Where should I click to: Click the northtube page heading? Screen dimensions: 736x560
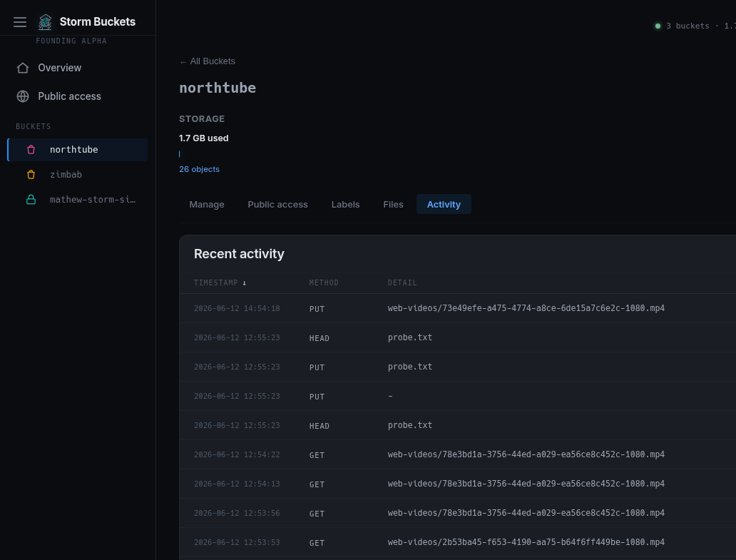coord(218,88)
